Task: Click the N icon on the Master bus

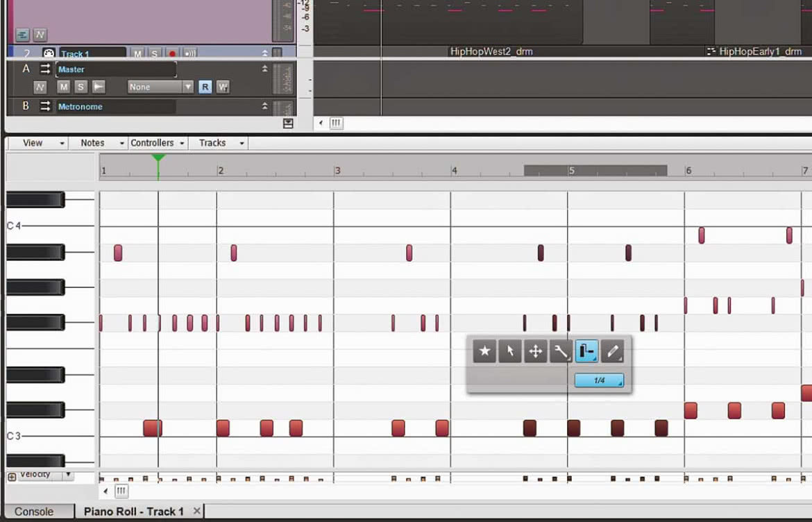Action: click(40, 87)
